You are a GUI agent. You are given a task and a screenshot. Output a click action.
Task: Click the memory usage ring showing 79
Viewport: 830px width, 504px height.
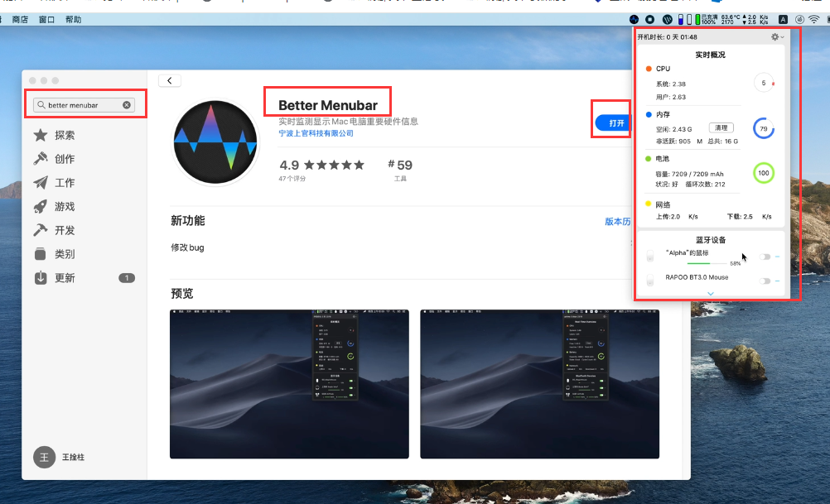[x=763, y=128]
